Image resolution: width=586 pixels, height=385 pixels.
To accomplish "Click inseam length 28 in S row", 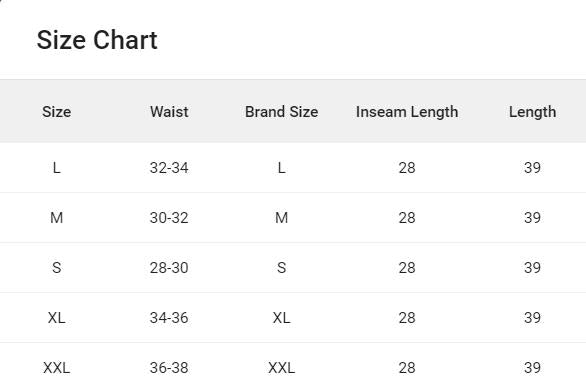I will pos(407,268).
